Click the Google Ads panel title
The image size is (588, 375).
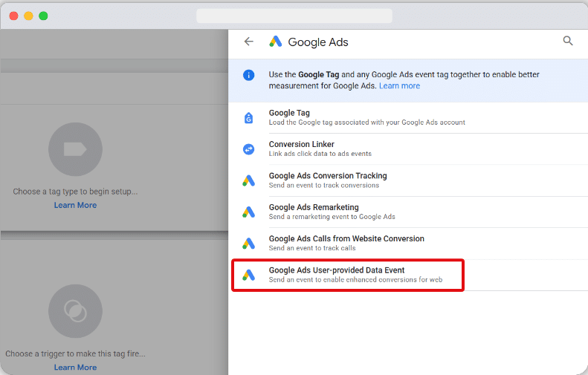pyautogui.click(x=318, y=42)
